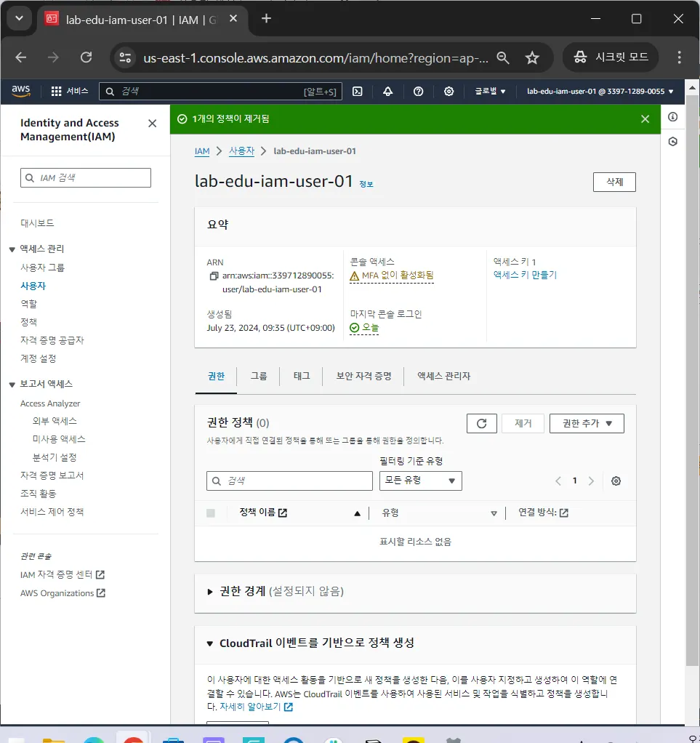
Task: Open Access Analyzer in the sidebar
Action: 50,403
